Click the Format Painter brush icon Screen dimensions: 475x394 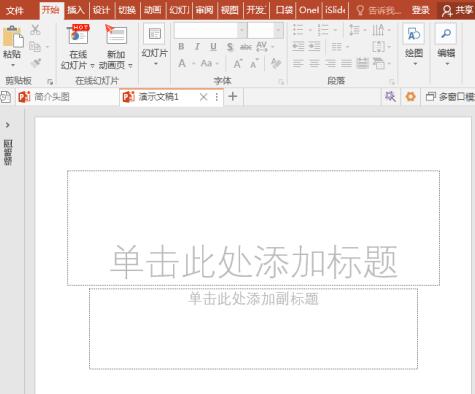pyautogui.click(x=35, y=62)
